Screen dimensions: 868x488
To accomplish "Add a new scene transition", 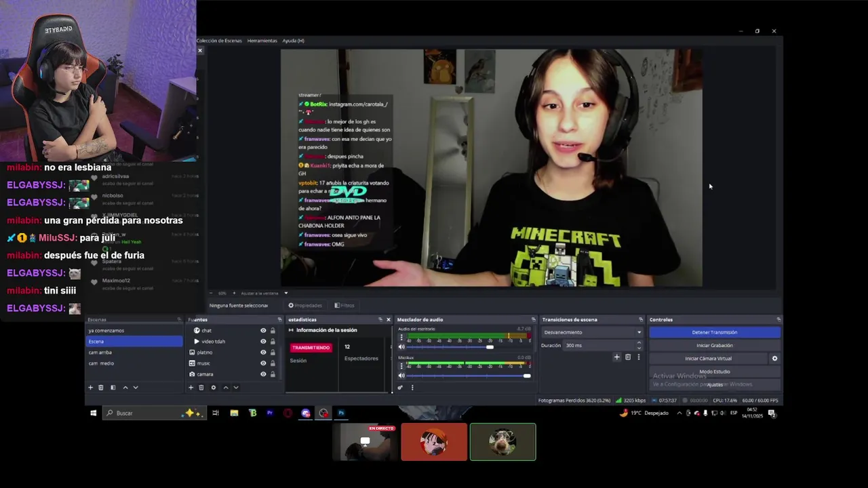I will point(616,357).
